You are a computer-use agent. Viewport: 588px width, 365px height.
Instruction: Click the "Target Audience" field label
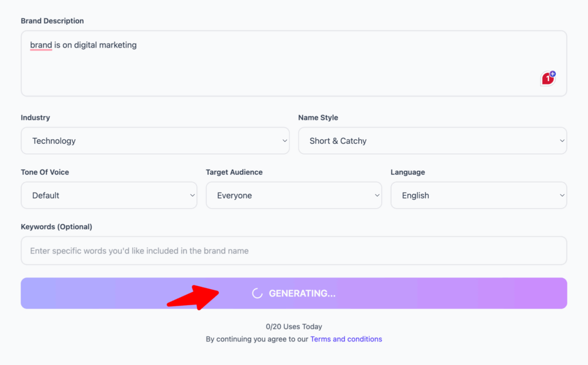[x=234, y=172]
